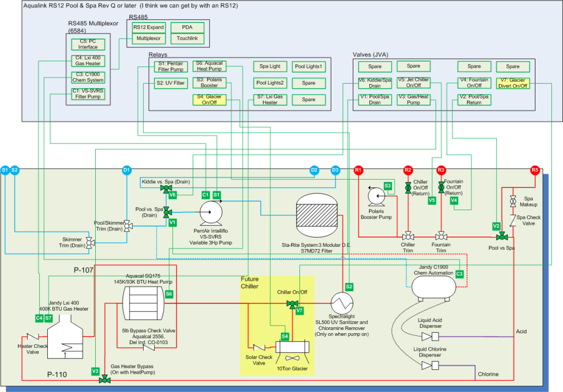The height and width of the screenshot is (392, 563).
Task: Click the blue D1 drain circle
Action: coord(127,170)
